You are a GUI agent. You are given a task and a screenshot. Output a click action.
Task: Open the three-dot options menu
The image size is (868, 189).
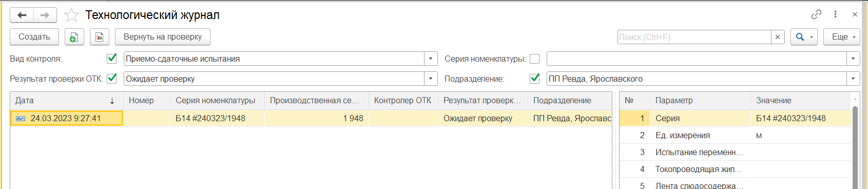[835, 14]
